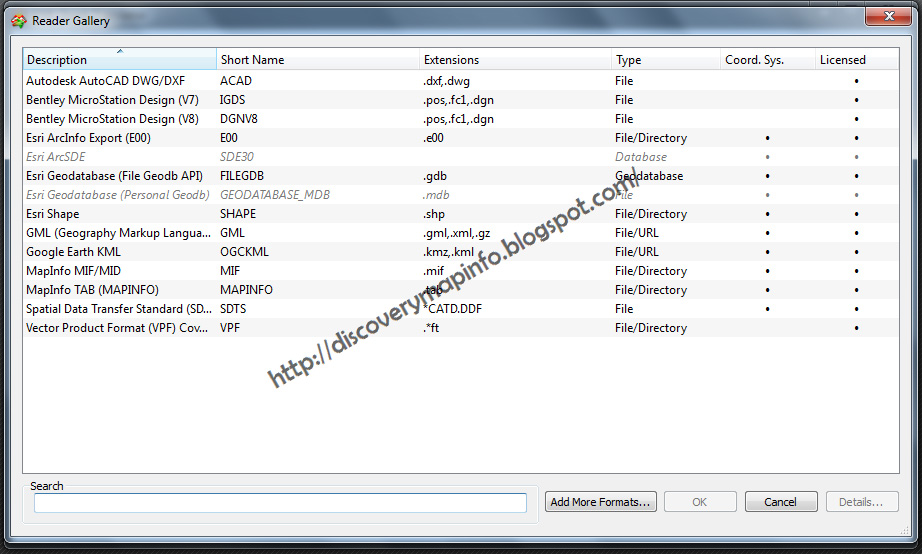The height and width of the screenshot is (554, 922).
Task: Close the Reader Gallery dialog
Action: tap(888, 16)
